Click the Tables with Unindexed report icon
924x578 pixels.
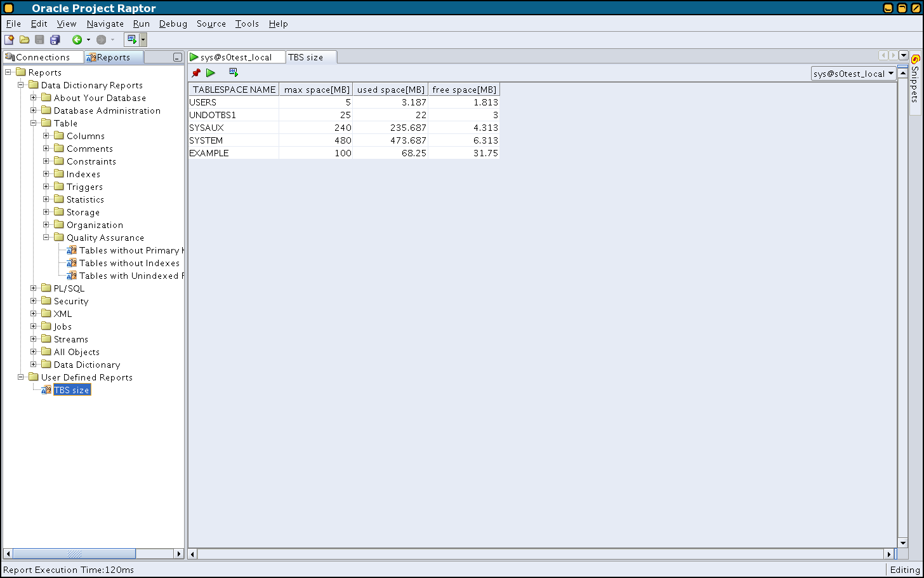tap(72, 276)
